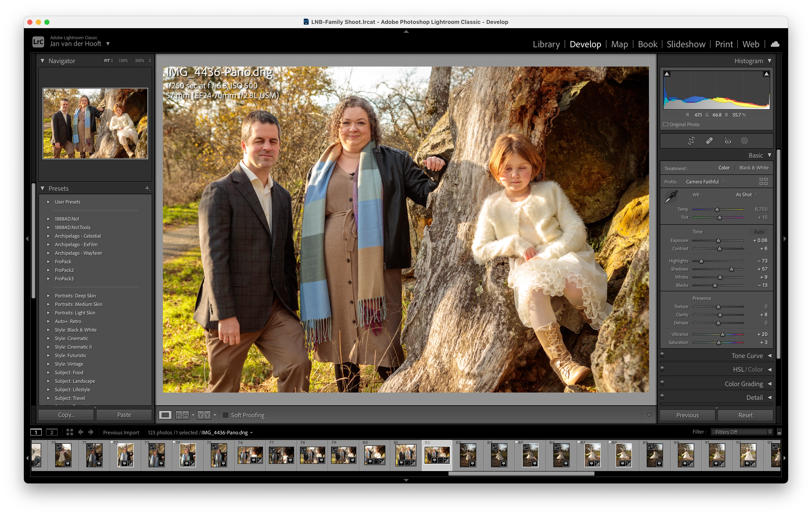This screenshot has width=812, height=515.
Task: Click the cloud sync status icon
Action: pyautogui.click(x=775, y=44)
